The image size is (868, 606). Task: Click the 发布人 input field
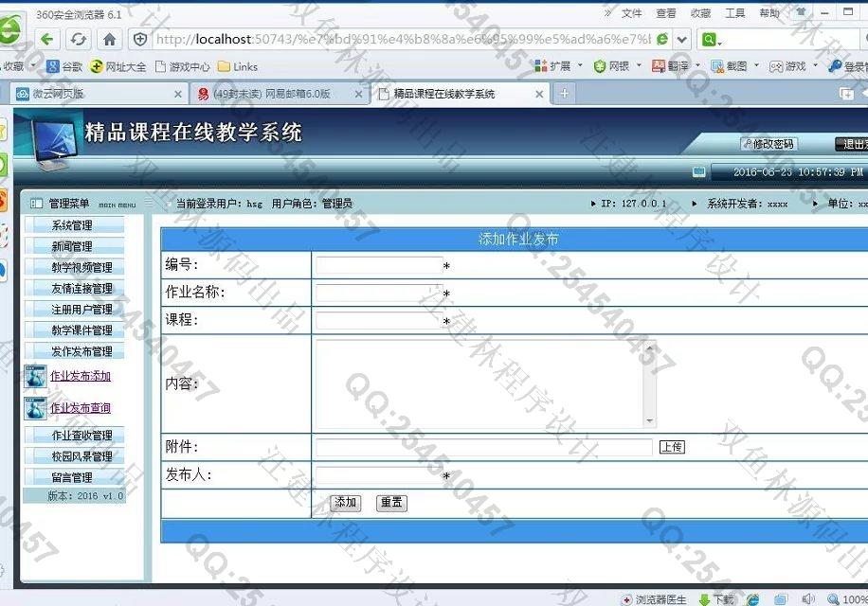(x=379, y=475)
